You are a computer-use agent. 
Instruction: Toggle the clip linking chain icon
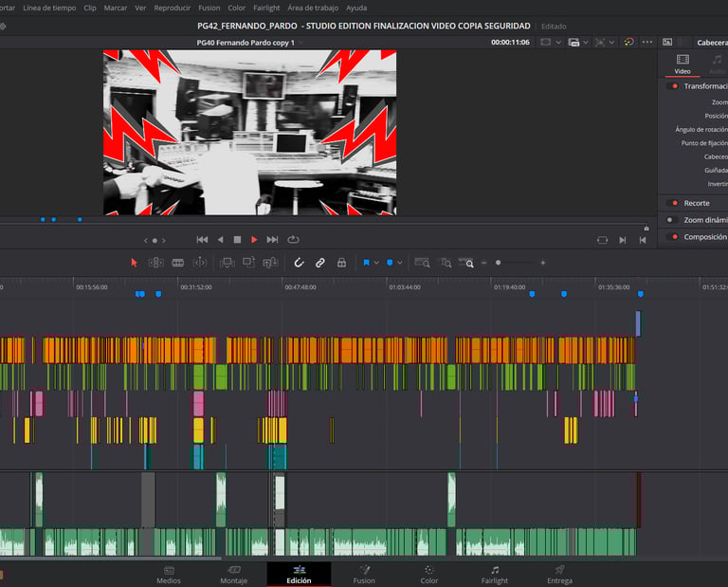319,263
